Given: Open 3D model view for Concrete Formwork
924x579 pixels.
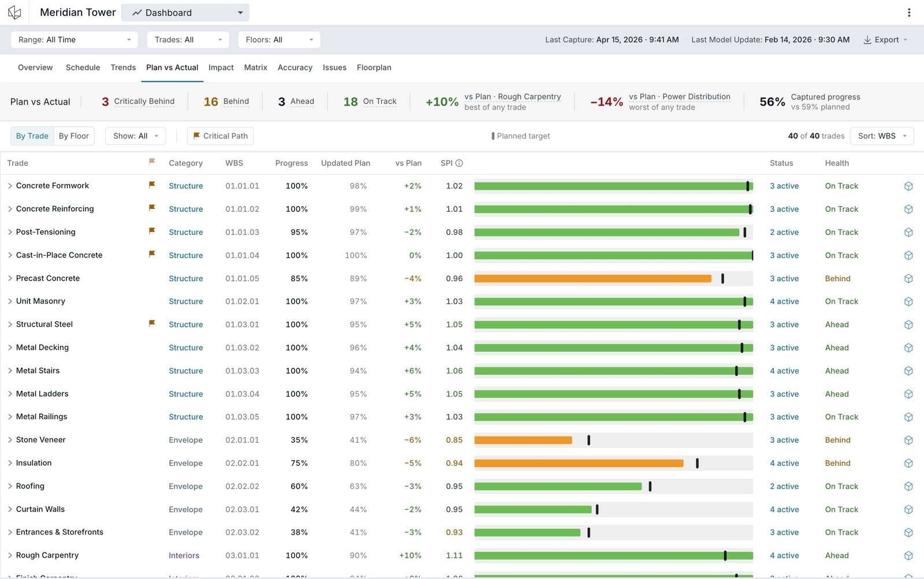Looking at the screenshot, I should 908,186.
